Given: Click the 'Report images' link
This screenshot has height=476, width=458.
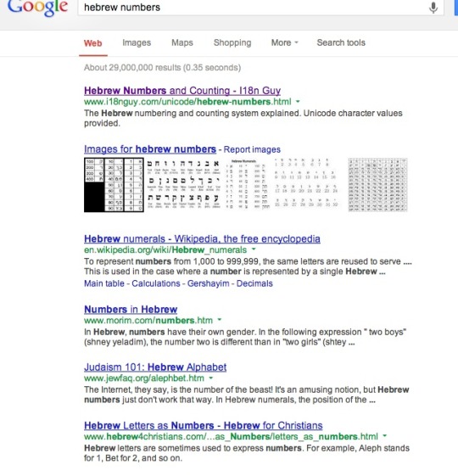Looking at the screenshot, I should click(x=252, y=149).
